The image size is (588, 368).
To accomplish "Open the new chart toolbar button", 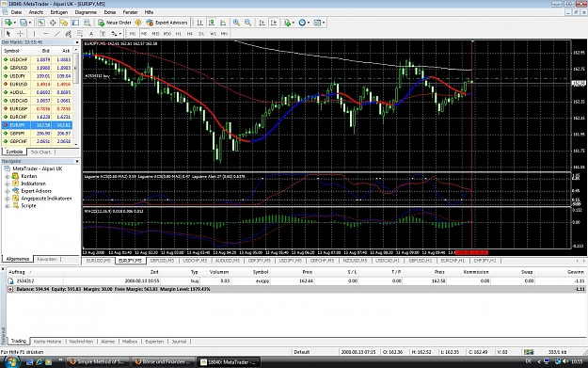I will [x=9, y=23].
